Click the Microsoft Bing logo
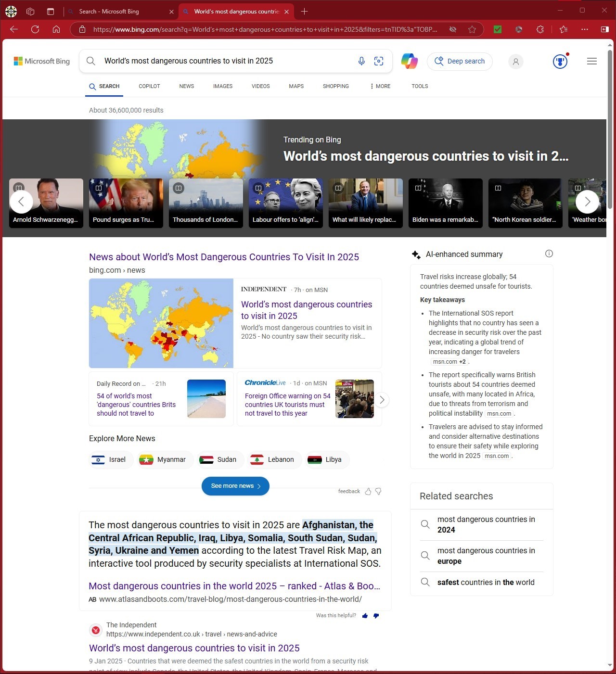 click(x=42, y=61)
